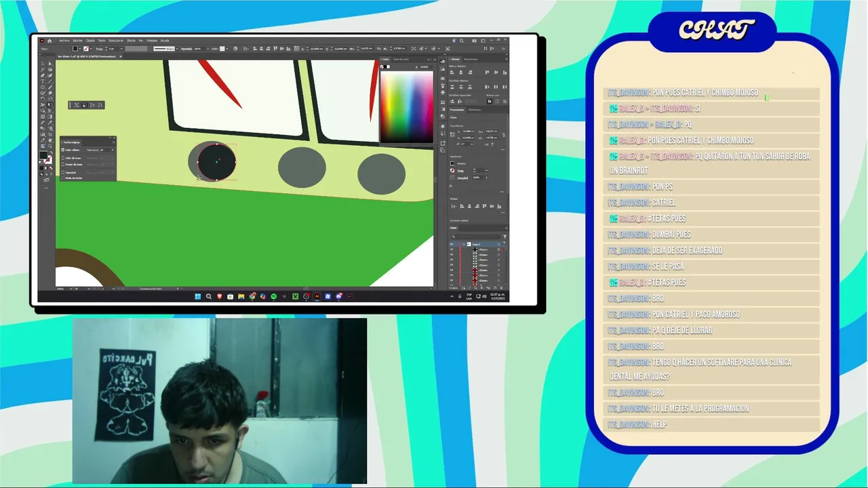
Task: Select the Direct Selection tool
Action: [x=50, y=64]
